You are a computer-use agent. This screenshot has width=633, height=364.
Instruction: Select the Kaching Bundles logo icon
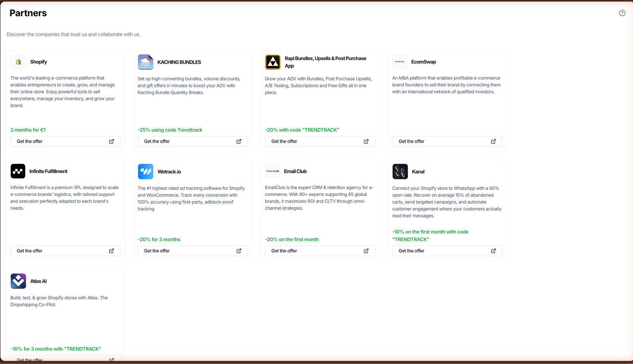pyautogui.click(x=146, y=62)
